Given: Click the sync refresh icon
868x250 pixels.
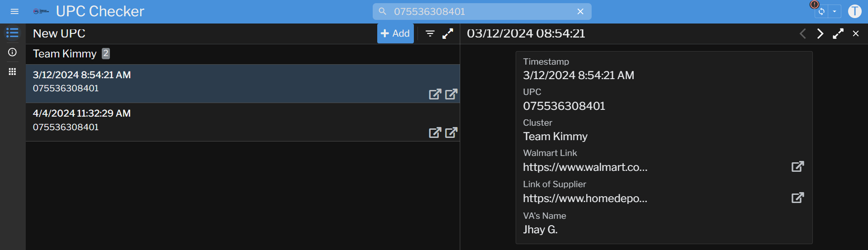Looking at the screenshot, I should pyautogui.click(x=821, y=12).
